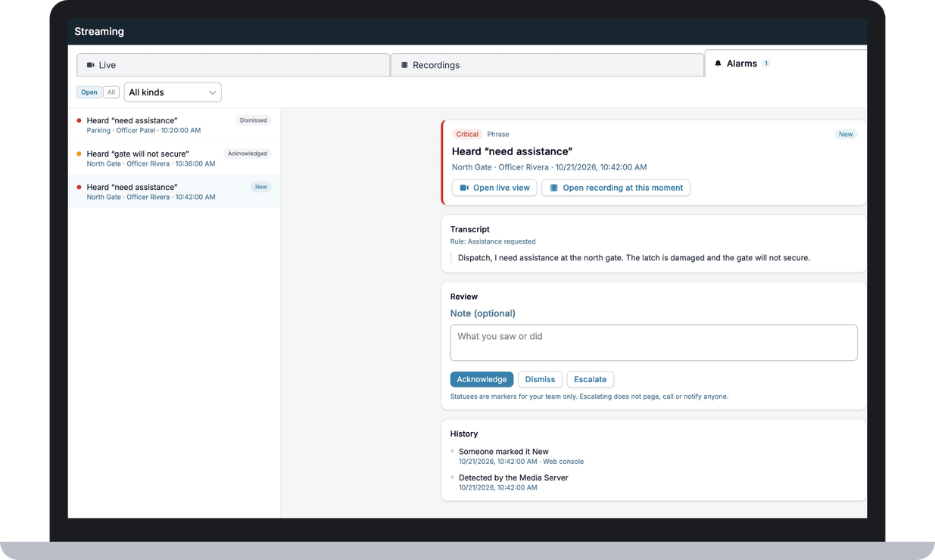Select the North Gate 10:42:00 AM alarm row
The image size is (935, 560).
174,191
